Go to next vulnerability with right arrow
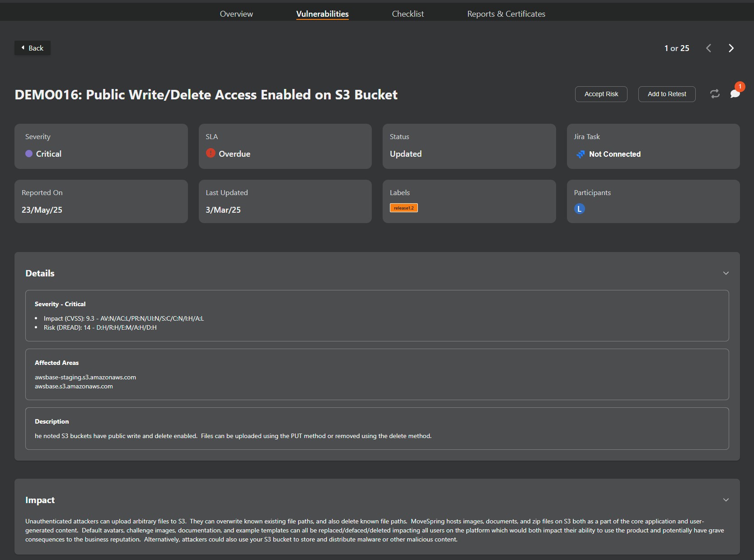 [731, 48]
